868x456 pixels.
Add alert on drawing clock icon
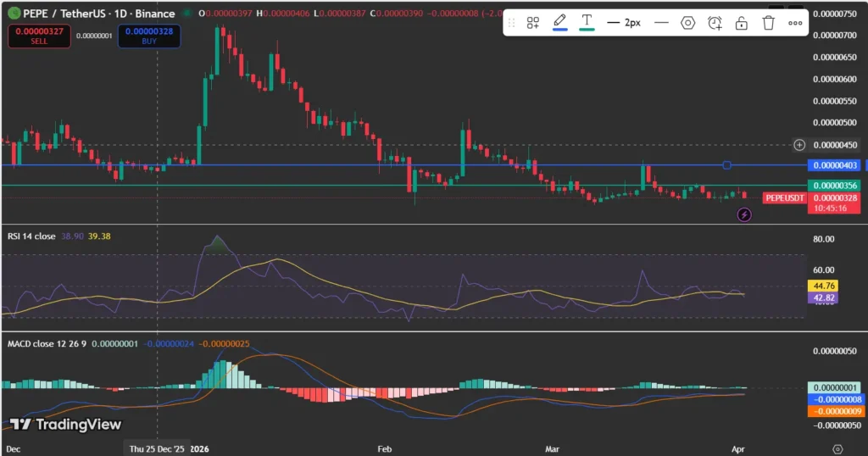click(x=715, y=23)
